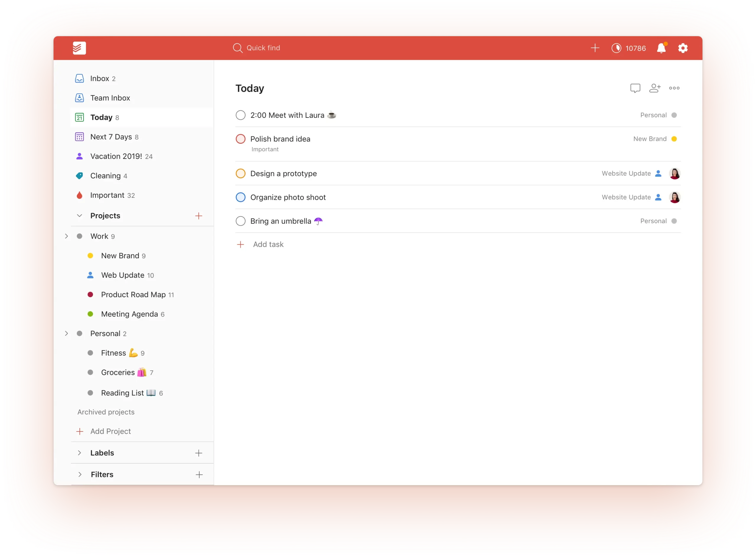Expand the Work project tree arrow
Image resolution: width=756 pixels, height=556 pixels.
(66, 236)
